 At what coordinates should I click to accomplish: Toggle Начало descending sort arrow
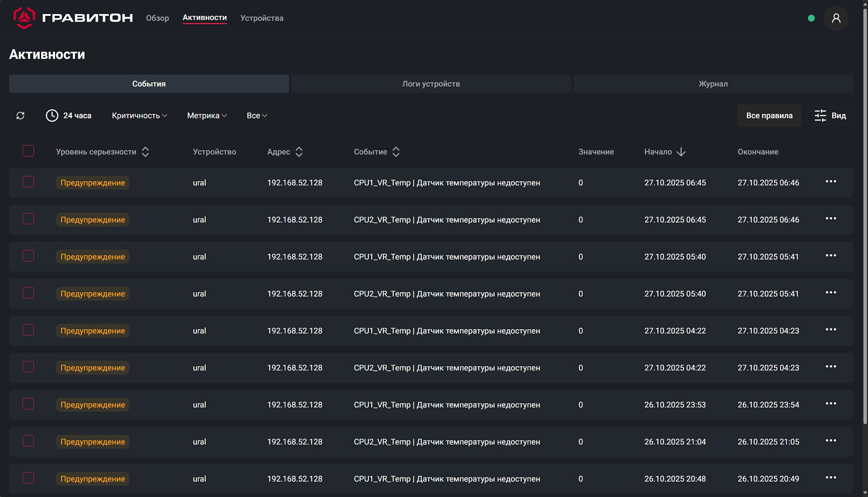681,152
